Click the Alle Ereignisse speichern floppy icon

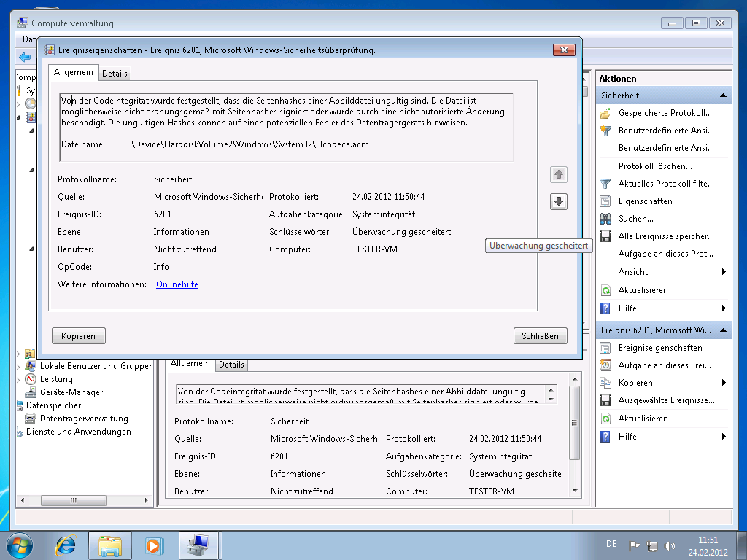coord(605,236)
